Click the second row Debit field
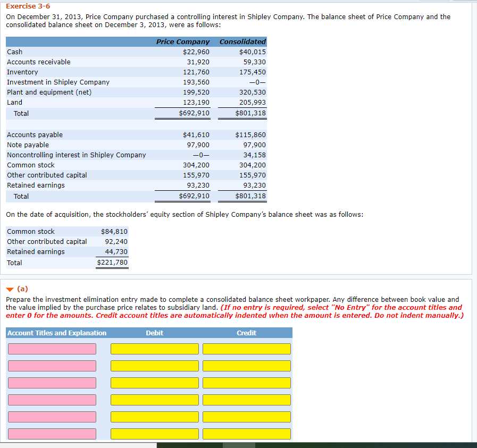The height and width of the screenshot is (448, 477). pos(155,366)
